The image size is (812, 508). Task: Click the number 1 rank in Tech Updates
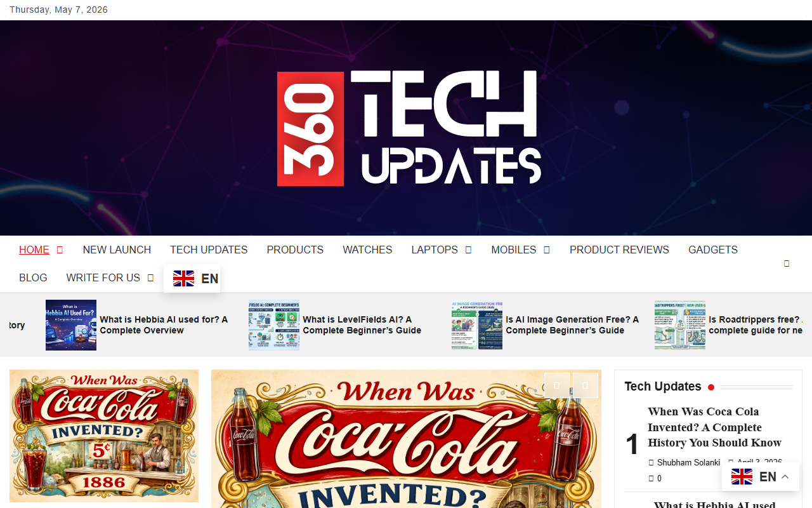click(632, 444)
